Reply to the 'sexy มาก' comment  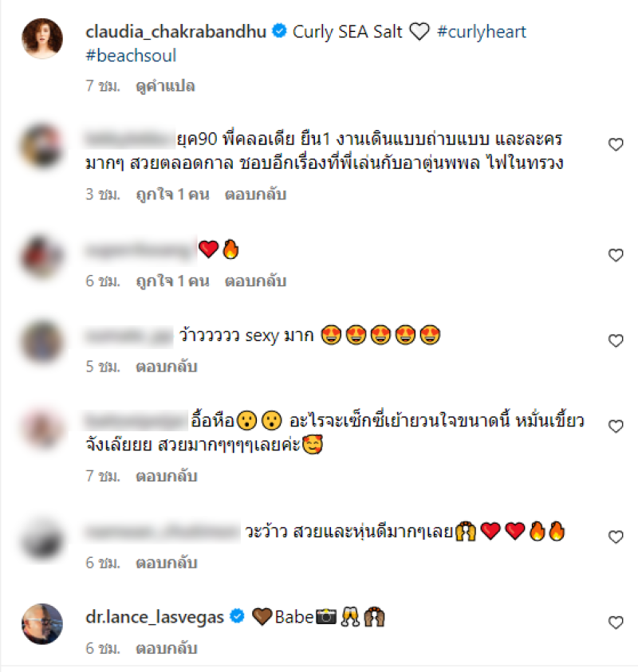click(167, 367)
